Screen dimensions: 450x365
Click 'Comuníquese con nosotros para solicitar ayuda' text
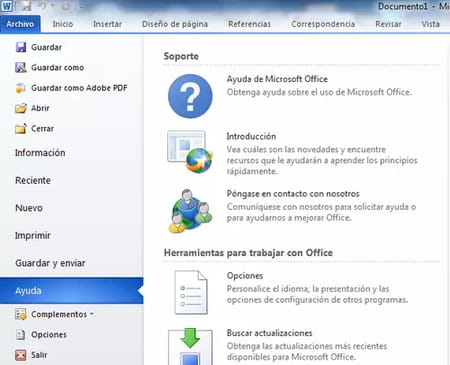coord(321,212)
